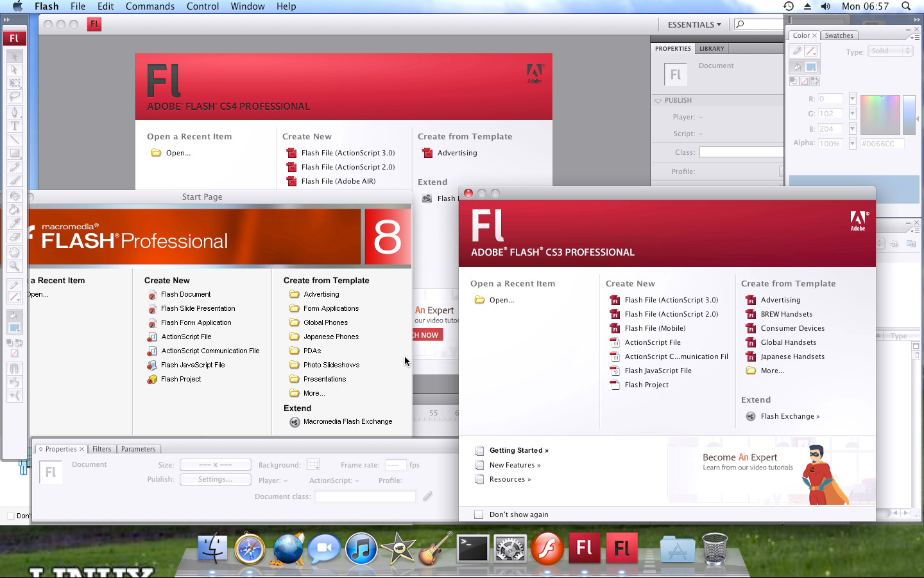
Task: Open iTunes from the Dock
Action: tap(361, 548)
